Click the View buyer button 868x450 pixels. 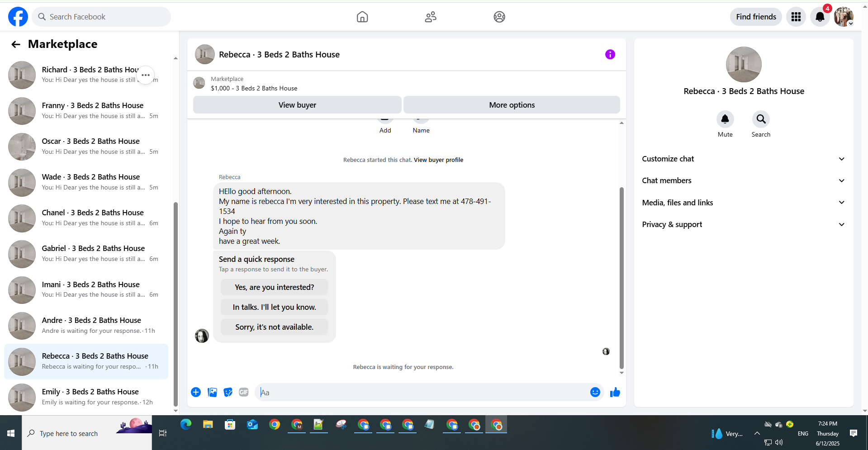[x=297, y=105]
